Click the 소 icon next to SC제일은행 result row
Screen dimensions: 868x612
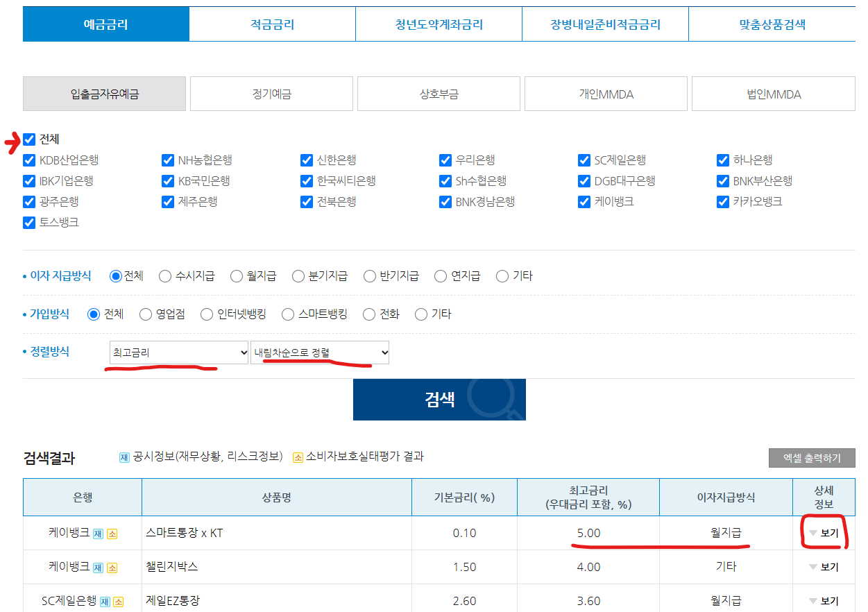point(119,601)
